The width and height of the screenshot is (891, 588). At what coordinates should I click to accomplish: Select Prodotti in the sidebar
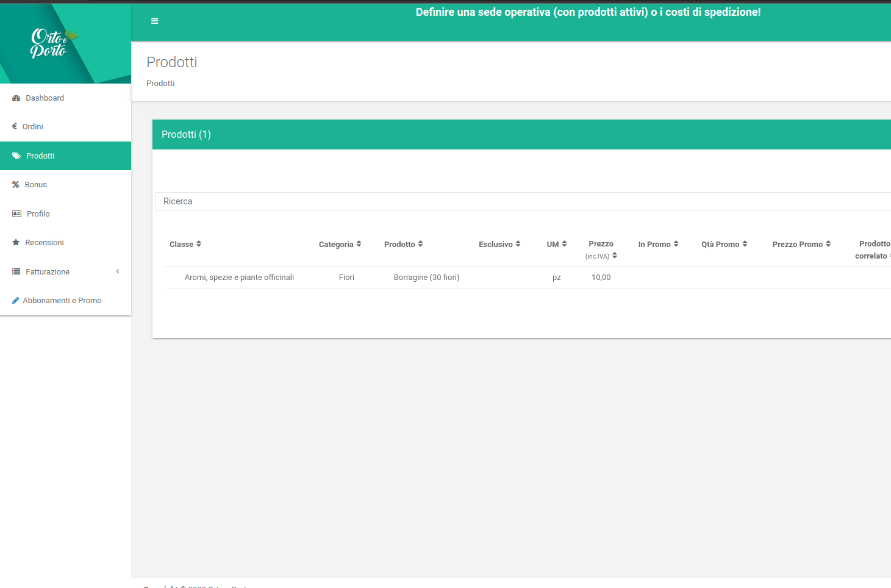coord(65,156)
